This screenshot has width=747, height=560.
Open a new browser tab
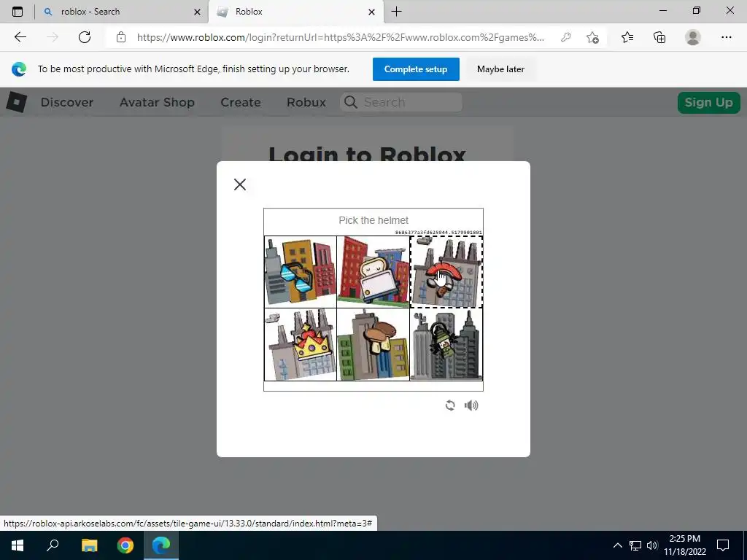click(x=396, y=12)
